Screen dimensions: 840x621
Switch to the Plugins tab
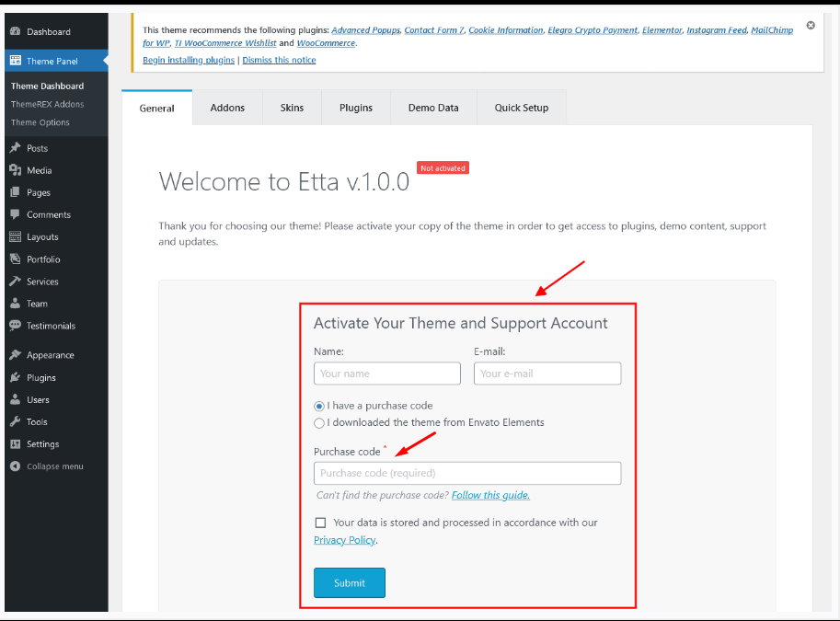point(356,108)
